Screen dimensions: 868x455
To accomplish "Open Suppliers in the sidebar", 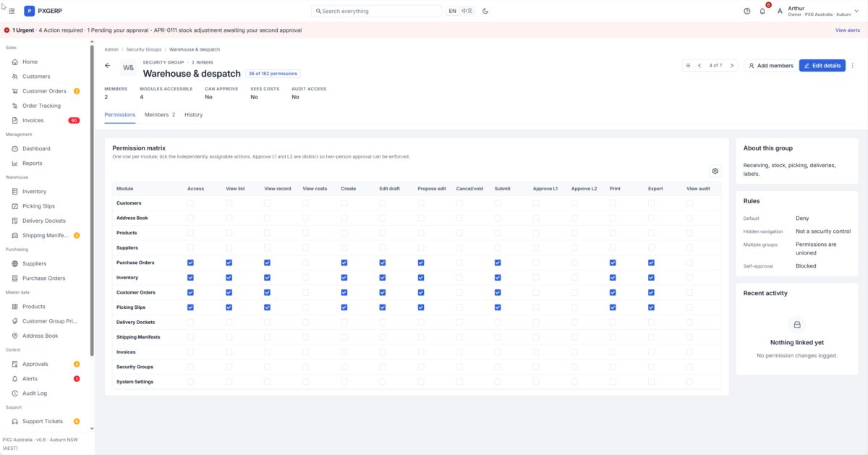I will [45, 263].
